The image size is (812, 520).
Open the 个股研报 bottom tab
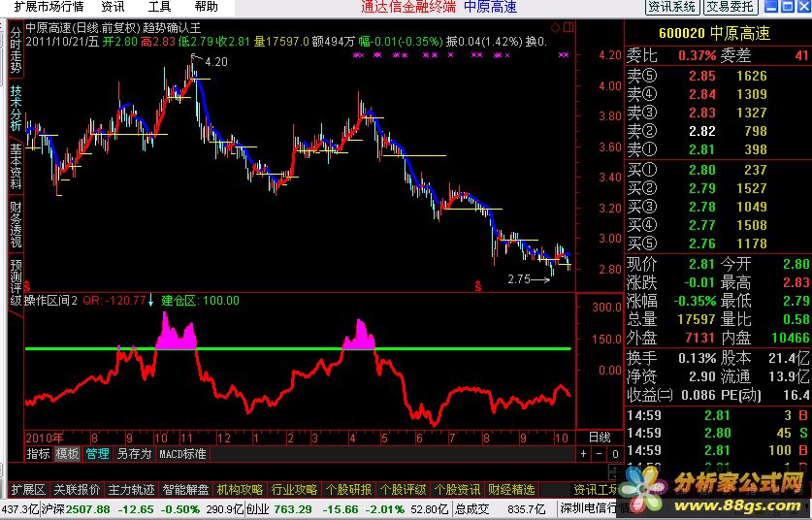(349, 490)
